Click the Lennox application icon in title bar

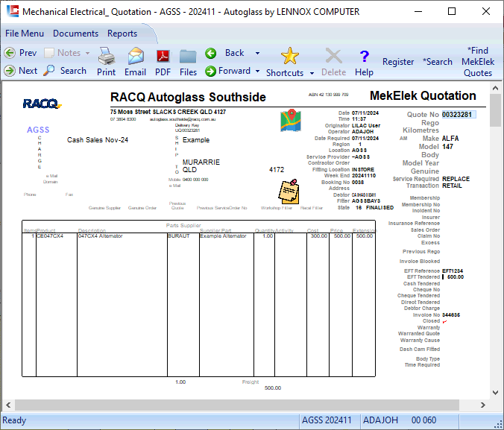click(13, 11)
